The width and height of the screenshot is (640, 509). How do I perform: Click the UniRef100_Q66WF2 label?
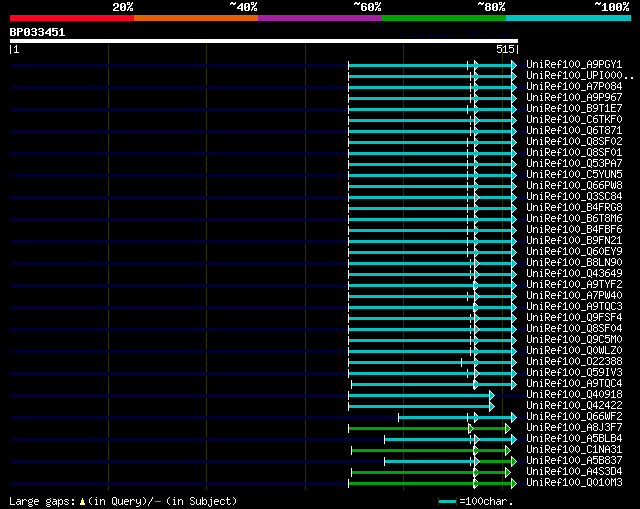[574, 417]
